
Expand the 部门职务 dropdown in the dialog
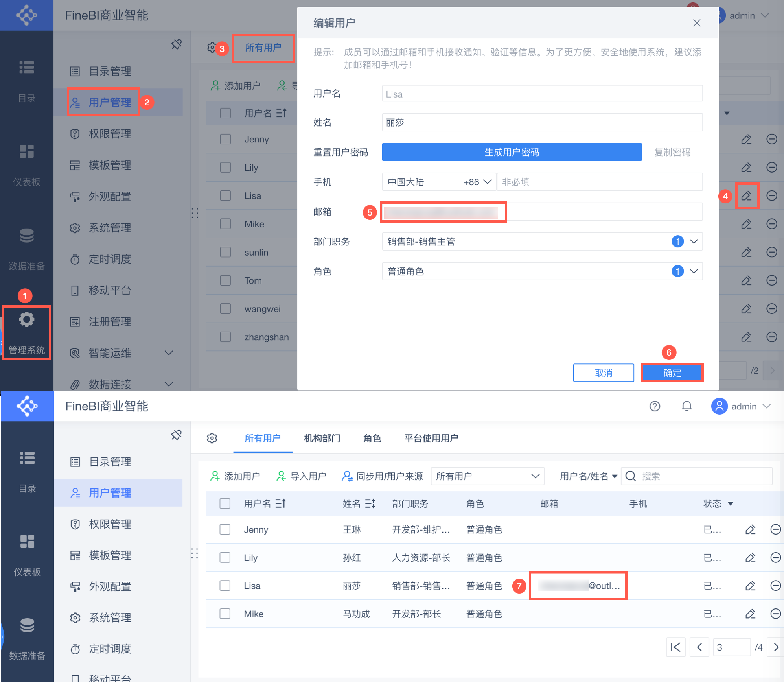click(694, 241)
